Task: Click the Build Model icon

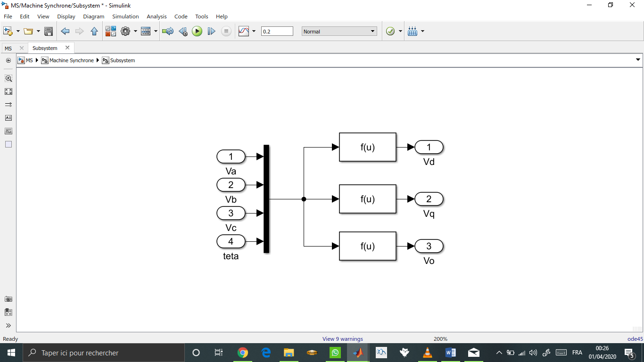Action: click(413, 31)
